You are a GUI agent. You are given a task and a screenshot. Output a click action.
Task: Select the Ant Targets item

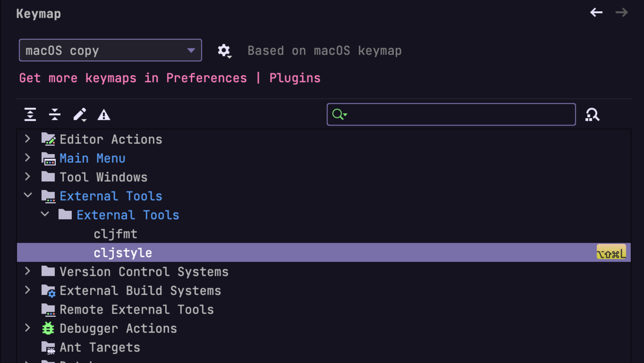pos(100,347)
